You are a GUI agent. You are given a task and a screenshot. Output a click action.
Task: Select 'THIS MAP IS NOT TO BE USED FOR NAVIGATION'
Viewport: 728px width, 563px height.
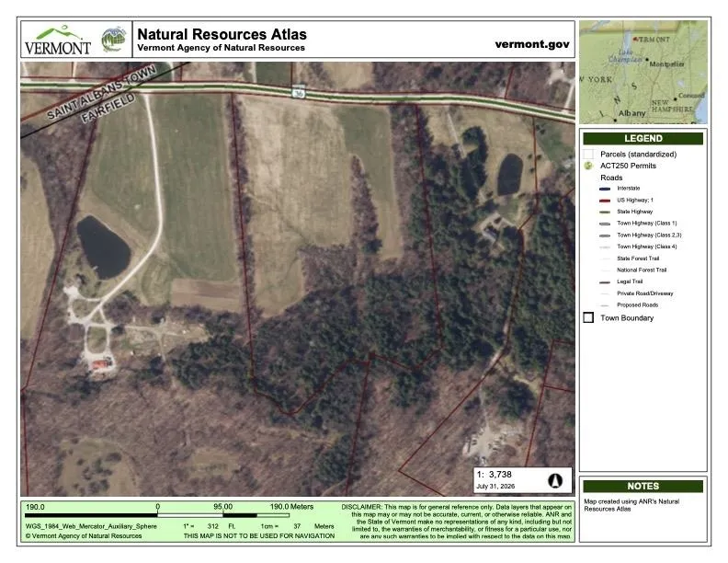point(259,536)
